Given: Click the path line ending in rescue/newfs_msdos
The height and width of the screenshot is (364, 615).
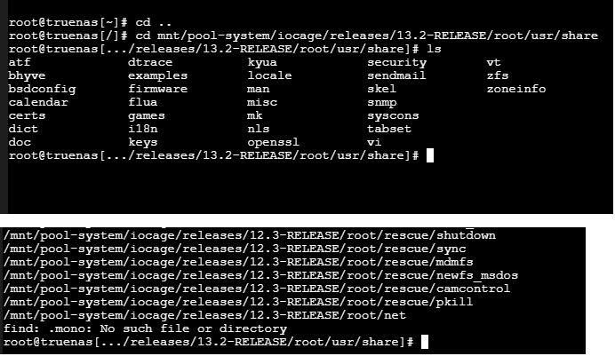Looking at the screenshot, I should (260, 275).
